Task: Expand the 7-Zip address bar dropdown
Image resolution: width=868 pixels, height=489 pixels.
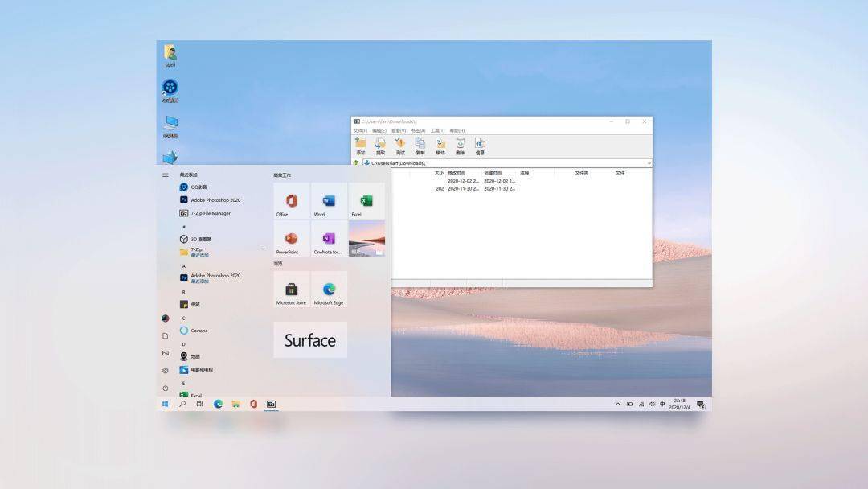Action: point(649,163)
